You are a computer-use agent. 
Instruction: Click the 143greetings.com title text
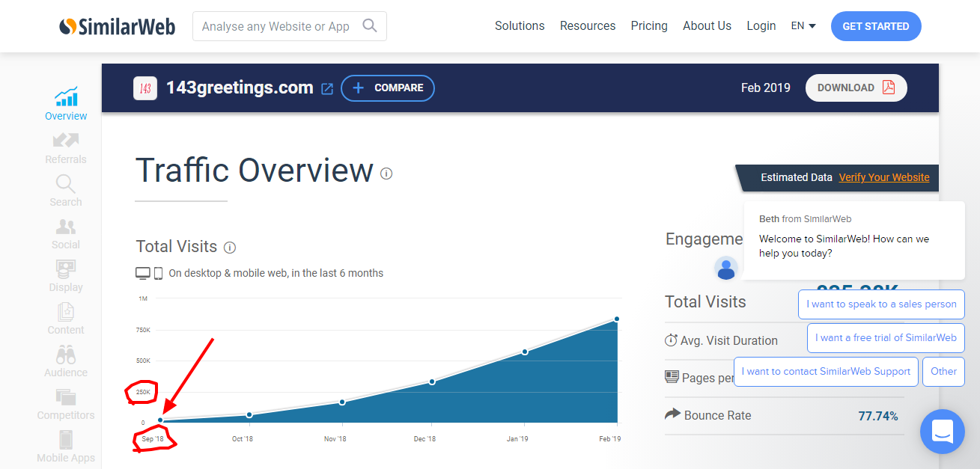(x=240, y=88)
